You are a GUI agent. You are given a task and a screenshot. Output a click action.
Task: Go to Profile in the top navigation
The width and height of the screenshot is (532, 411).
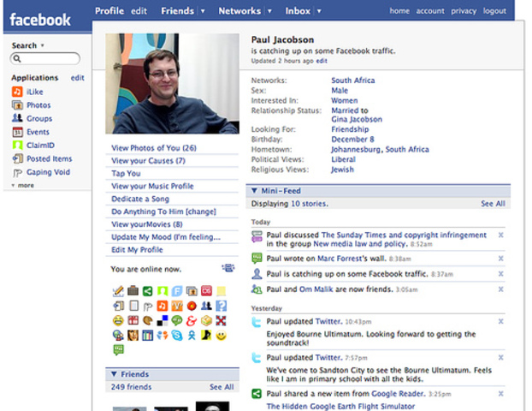coord(109,11)
